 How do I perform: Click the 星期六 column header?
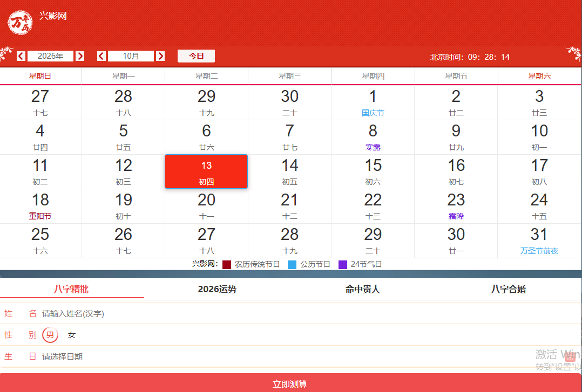[539, 77]
